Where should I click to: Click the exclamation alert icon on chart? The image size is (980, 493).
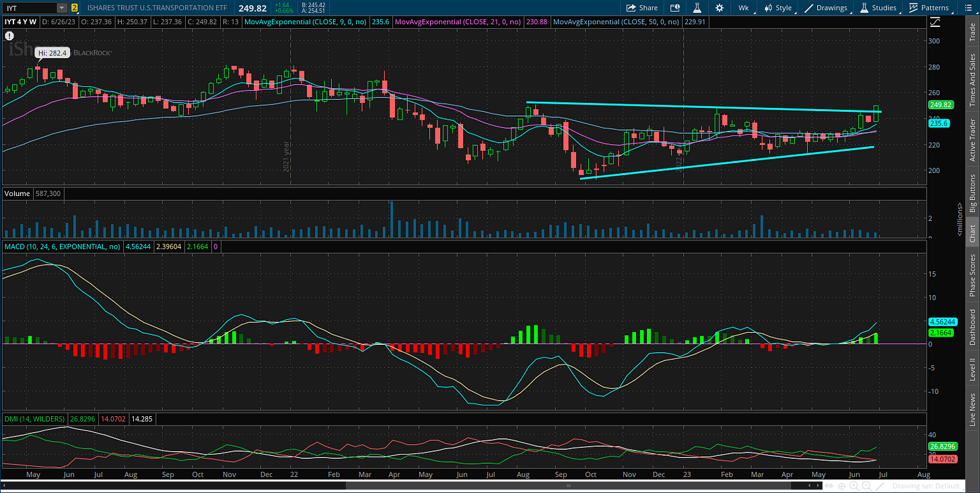coord(9,35)
